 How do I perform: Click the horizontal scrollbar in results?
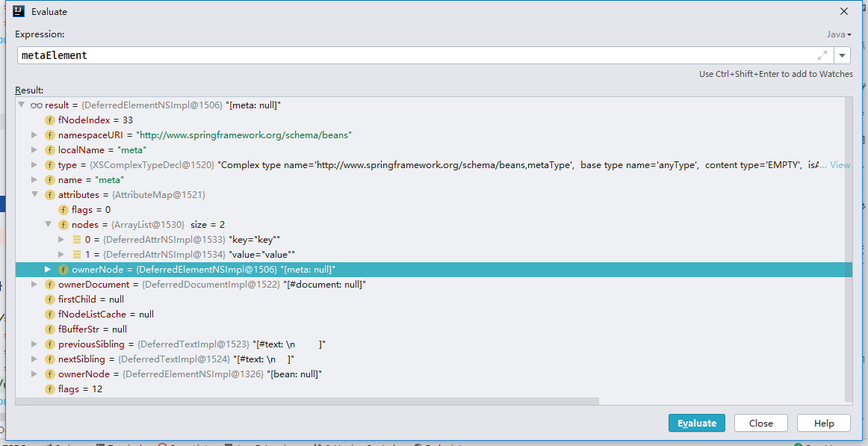(x=307, y=401)
